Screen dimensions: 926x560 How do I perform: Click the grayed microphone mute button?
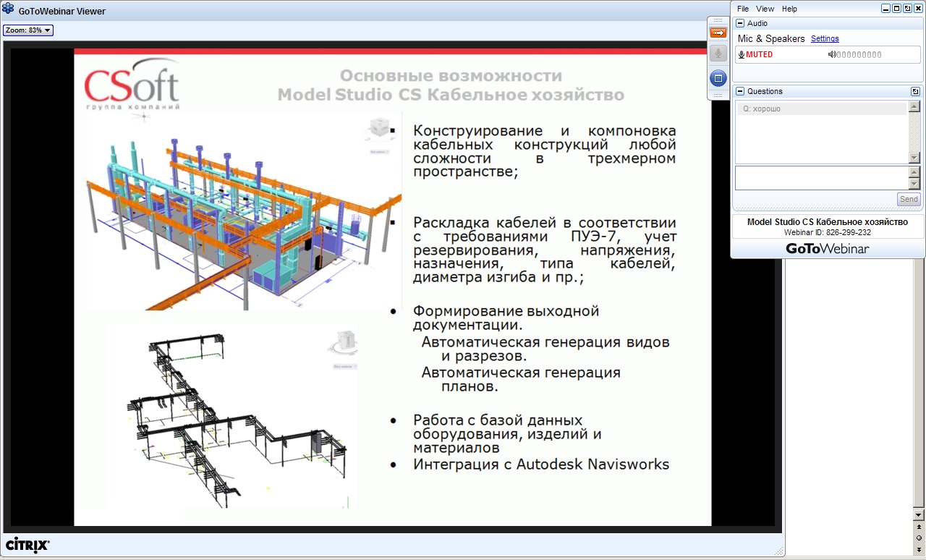pyautogui.click(x=718, y=54)
